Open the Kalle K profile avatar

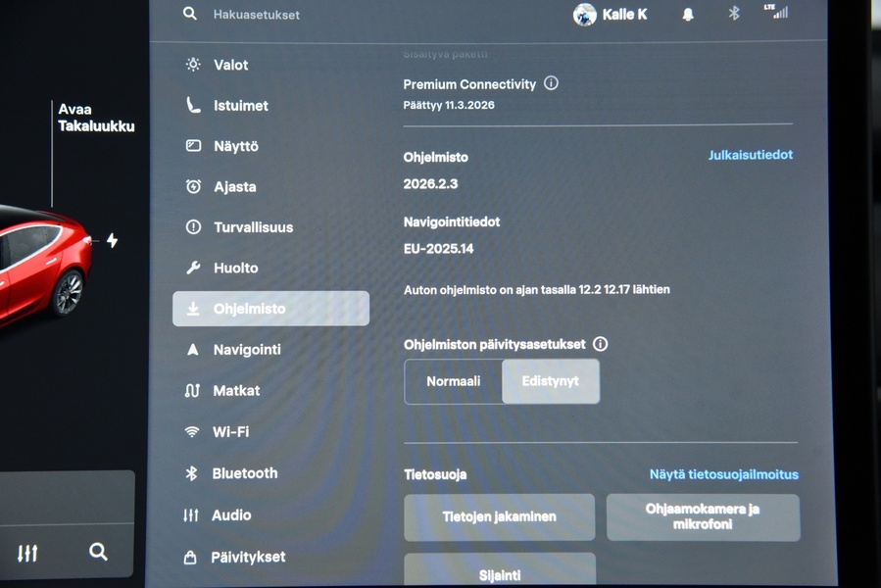585,15
